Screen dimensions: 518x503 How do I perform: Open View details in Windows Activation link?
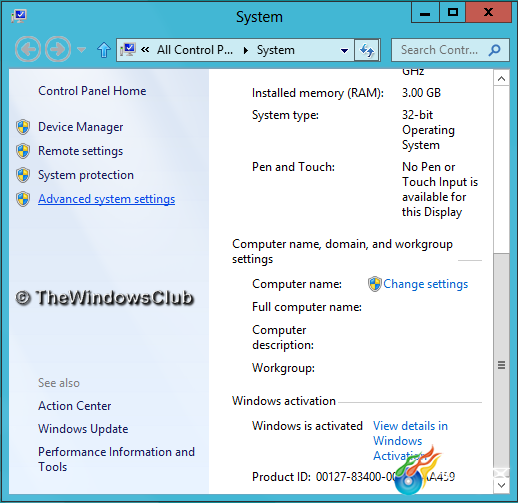410,441
